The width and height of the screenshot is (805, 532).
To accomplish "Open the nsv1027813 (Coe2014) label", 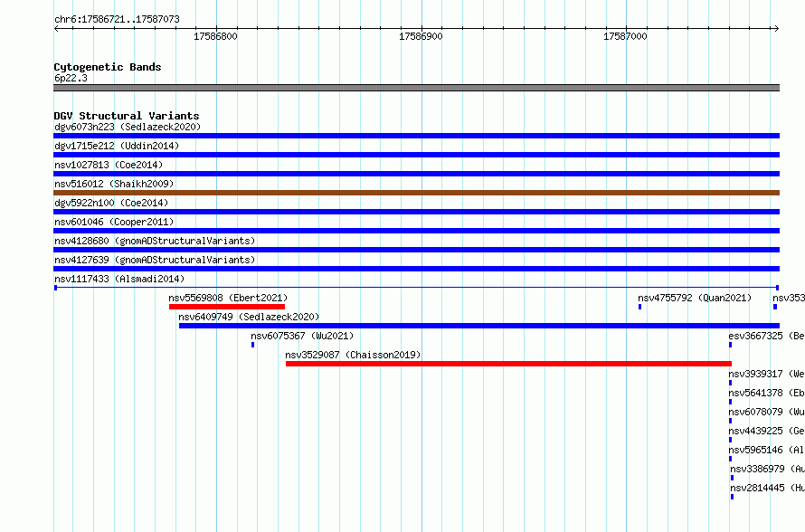I will 109,165.
